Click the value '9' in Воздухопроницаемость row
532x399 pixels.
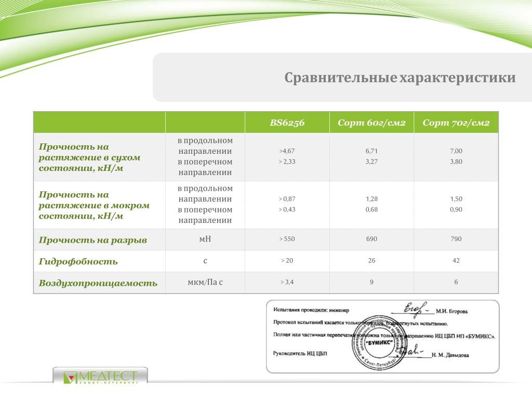(x=371, y=282)
